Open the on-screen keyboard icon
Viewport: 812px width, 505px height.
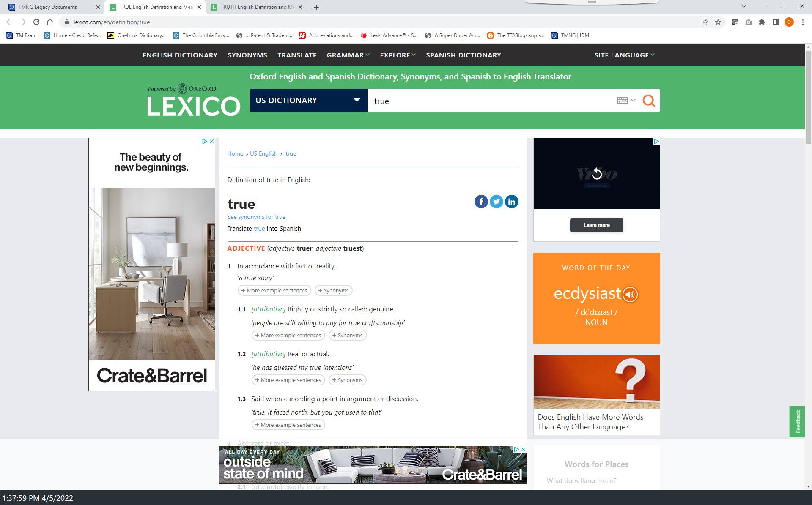pyautogui.click(x=622, y=100)
